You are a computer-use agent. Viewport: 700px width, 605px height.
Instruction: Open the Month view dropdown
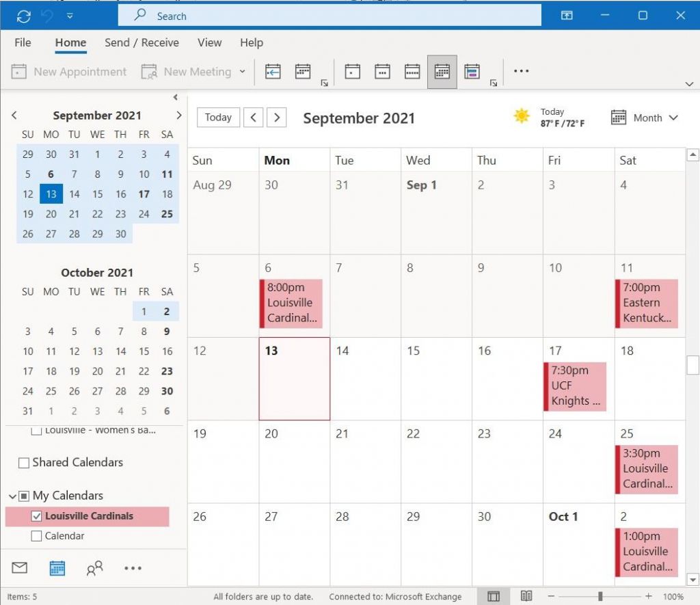pos(645,118)
